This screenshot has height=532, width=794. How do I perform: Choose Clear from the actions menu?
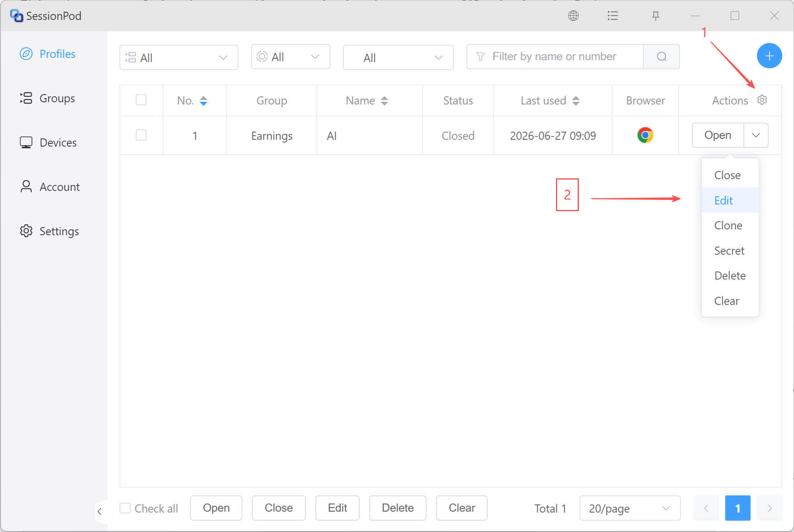730,301
